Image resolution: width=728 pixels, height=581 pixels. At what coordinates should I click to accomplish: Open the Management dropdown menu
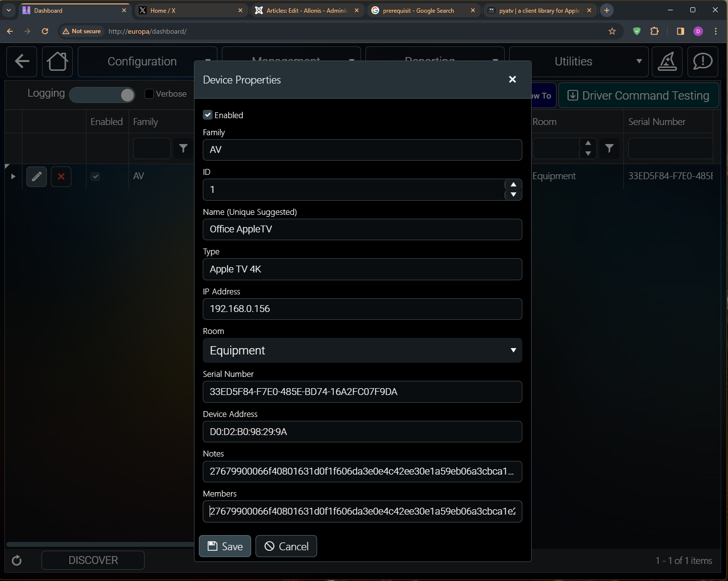click(291, 54)
